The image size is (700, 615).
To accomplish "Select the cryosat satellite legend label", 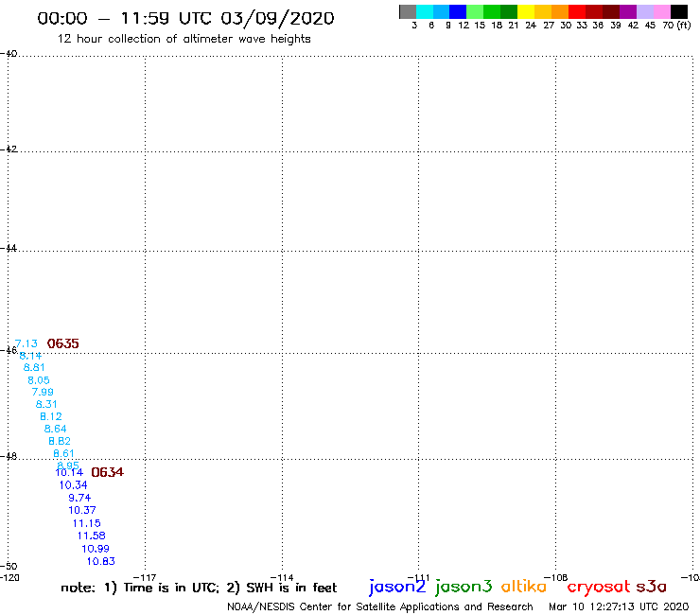I will tap(598, 588).
